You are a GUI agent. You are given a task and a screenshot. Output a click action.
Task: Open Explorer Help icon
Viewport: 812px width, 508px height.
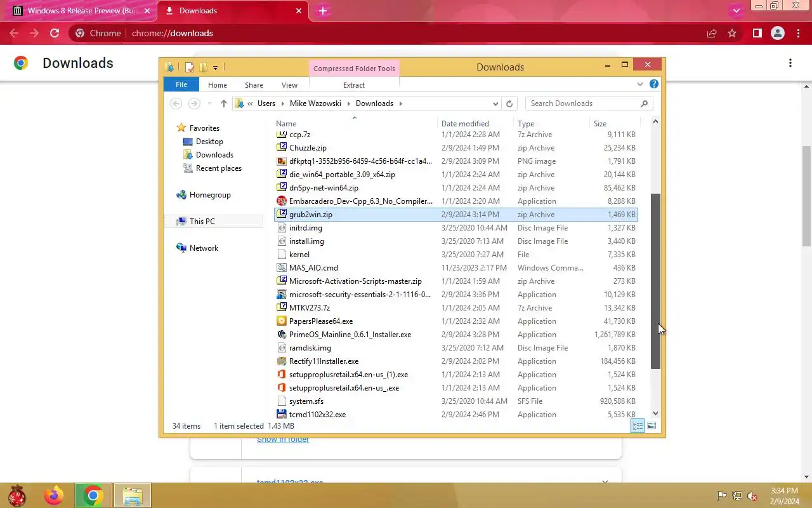tap(654, 84)
